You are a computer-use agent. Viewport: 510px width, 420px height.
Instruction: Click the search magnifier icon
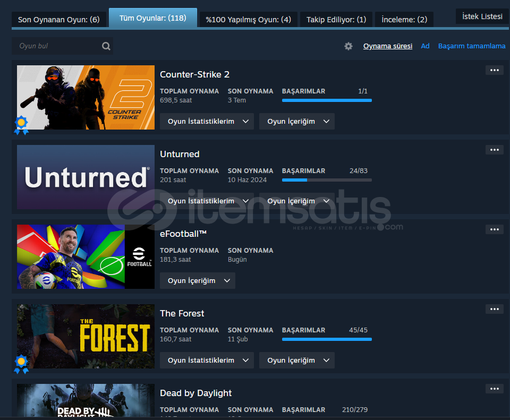pyautogui.click(x=106, y=46)
